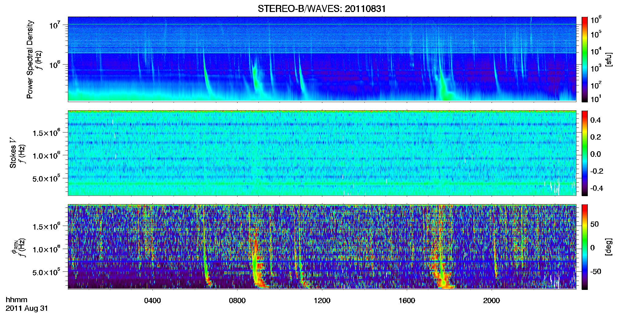Click the Power Spectral Density spectrogram panel
The height and width of the screenshot is (332, 644).
(x=322, y=59)
